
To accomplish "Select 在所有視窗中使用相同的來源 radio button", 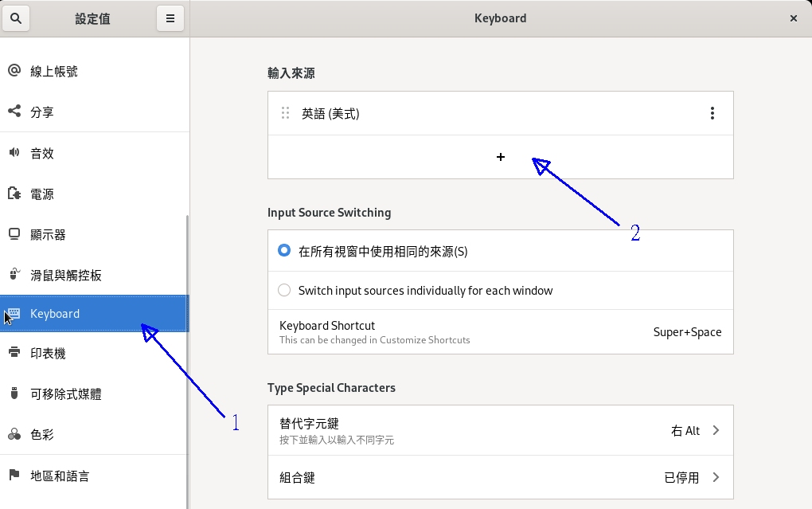I will click(x=284, y=251).
